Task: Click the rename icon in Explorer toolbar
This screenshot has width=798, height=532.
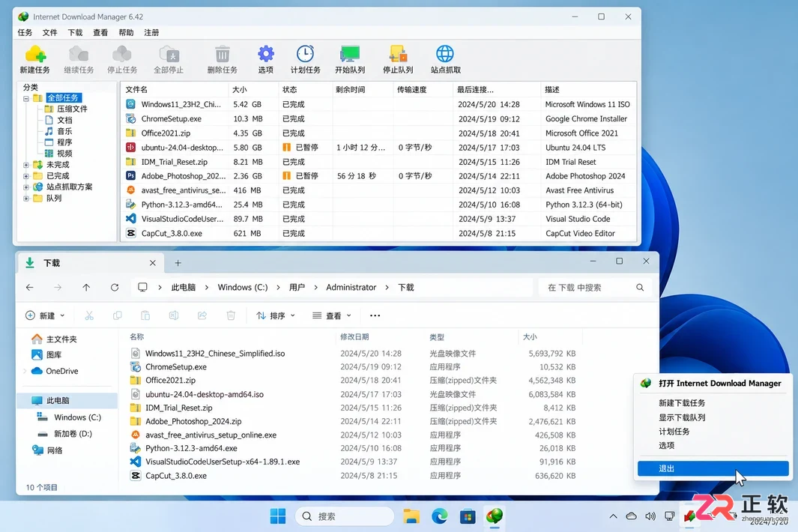Action: pos(174,315)
